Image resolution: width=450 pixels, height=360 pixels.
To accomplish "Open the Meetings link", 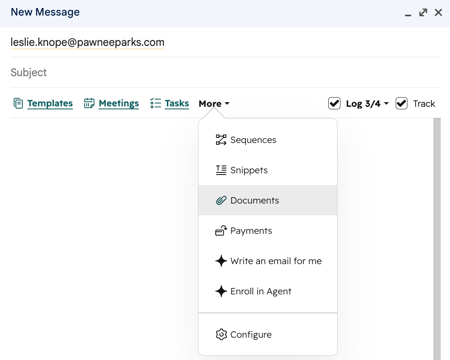I will pos(119,103).
